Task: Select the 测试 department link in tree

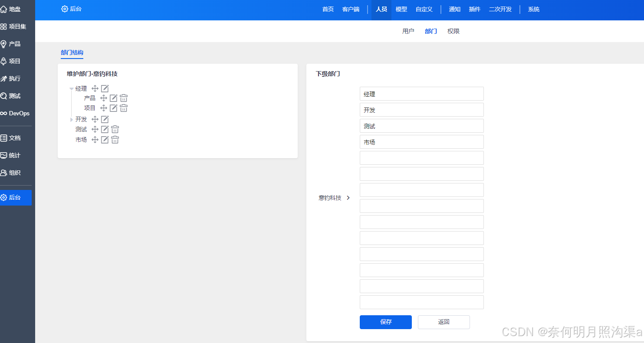Action: pos(81,129)
